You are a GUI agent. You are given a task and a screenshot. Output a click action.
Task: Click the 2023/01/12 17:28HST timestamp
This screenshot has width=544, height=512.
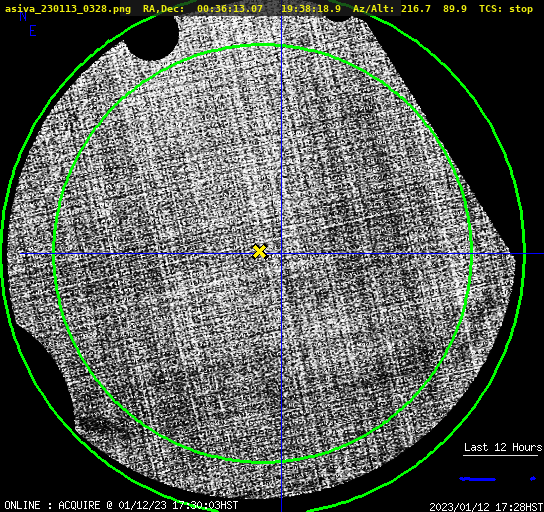tap(486, 506)
